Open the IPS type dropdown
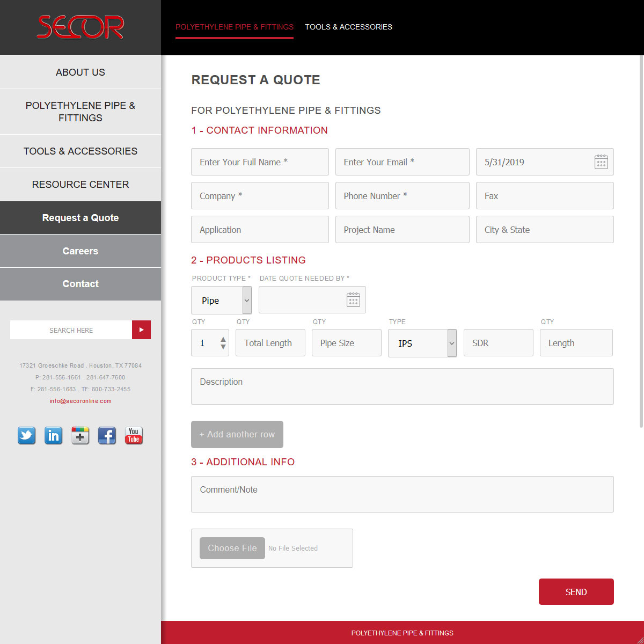Image resolution: width=644 pixels, height=644 pixels. click(452, 343)
